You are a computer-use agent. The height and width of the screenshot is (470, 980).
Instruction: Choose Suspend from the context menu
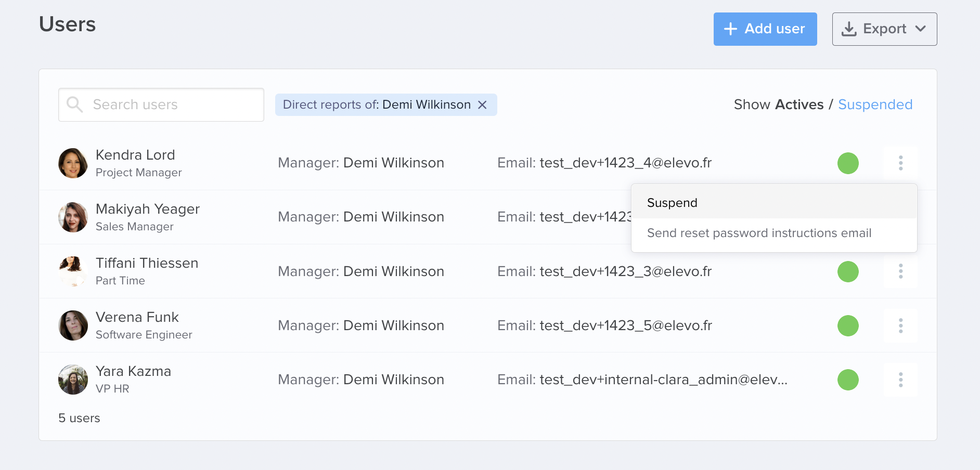pos(774,203)
